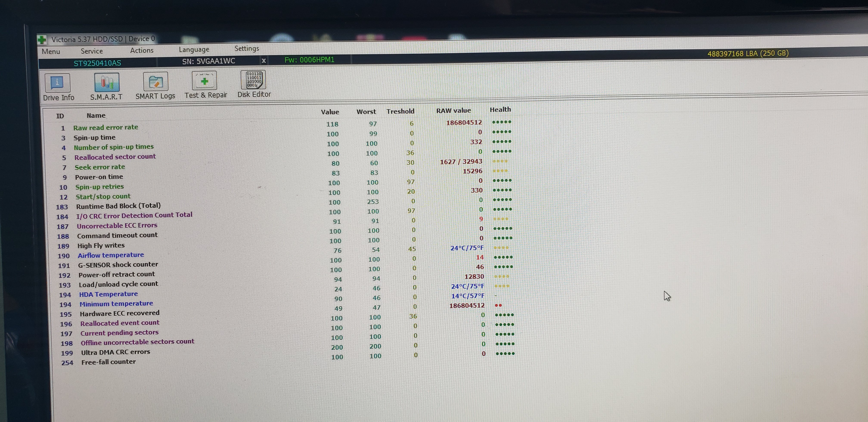Image resolution: width=868 pixels, height=422 pixels.
Task: Click the 14°C/57°F minimum temperature value
Action: [x=468, y=296]
